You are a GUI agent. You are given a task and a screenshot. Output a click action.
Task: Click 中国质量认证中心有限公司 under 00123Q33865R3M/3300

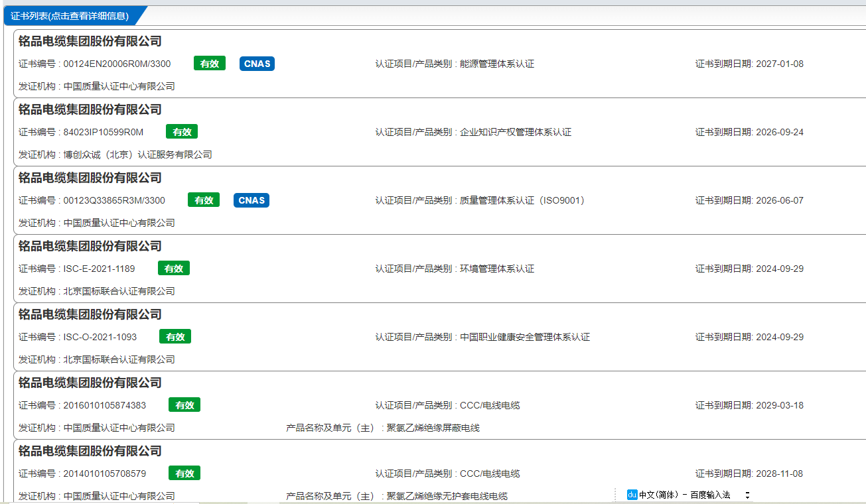[x=119, y=223]
